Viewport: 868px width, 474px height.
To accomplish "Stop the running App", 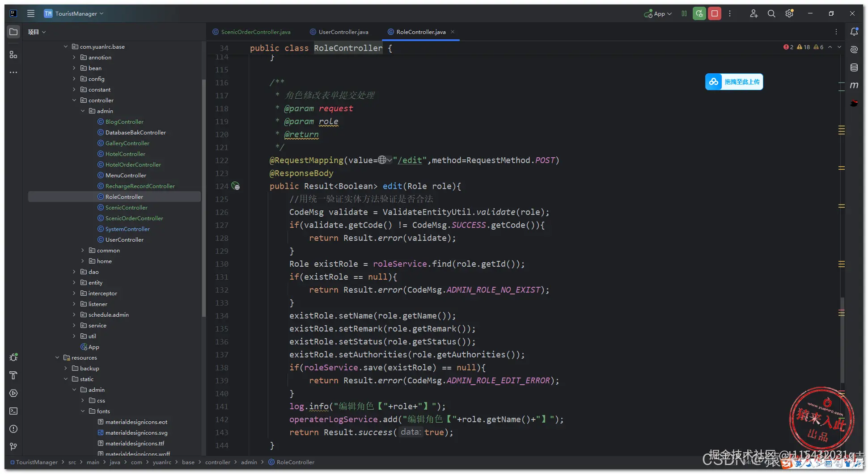I will click(715, 13).
